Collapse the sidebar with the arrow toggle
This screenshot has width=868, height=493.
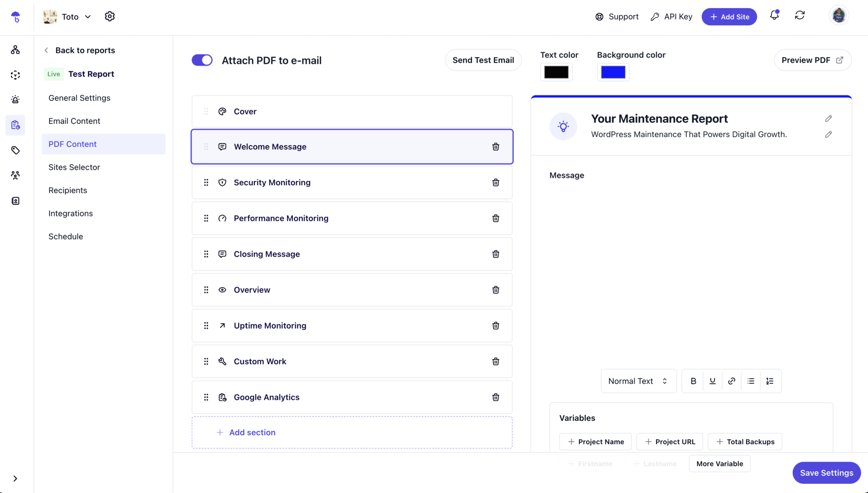(15, 478)
